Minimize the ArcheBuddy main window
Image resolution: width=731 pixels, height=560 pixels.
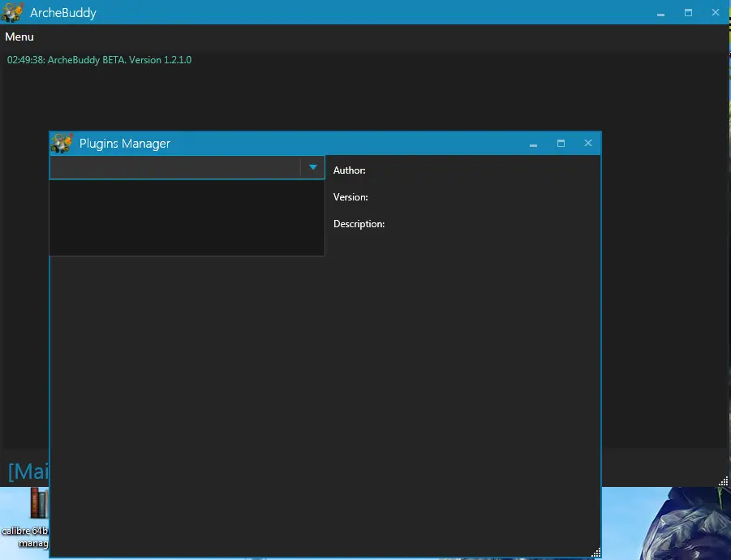point(660,14)
